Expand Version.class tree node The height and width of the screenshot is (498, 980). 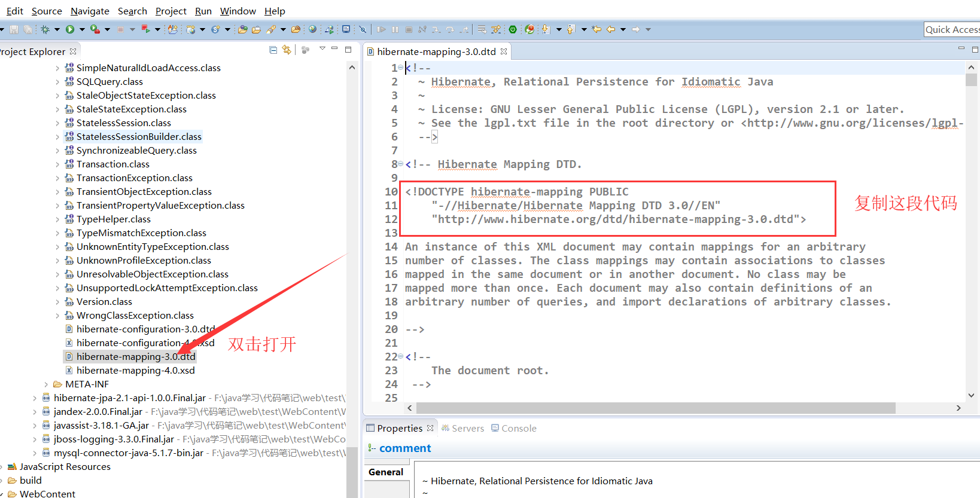pyautogui.click(x=57, y=302)
